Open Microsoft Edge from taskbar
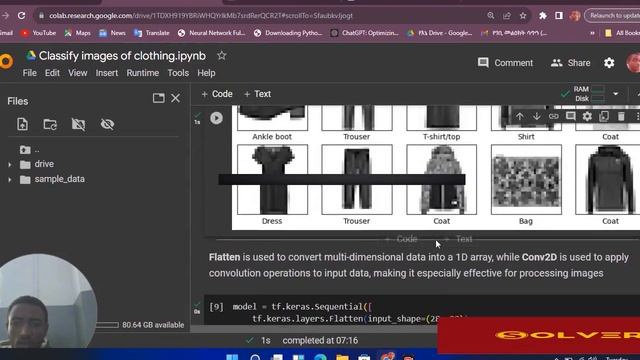 point(320,357)
